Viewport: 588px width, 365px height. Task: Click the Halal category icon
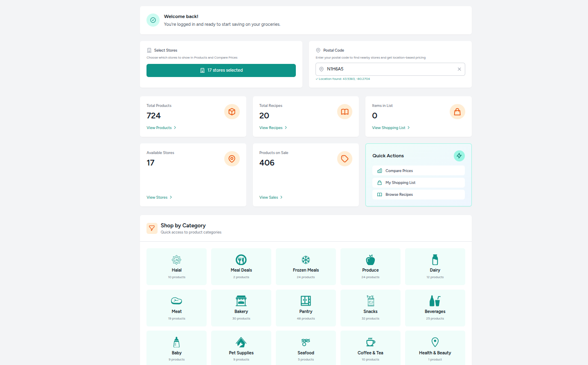tap(176, 260)
